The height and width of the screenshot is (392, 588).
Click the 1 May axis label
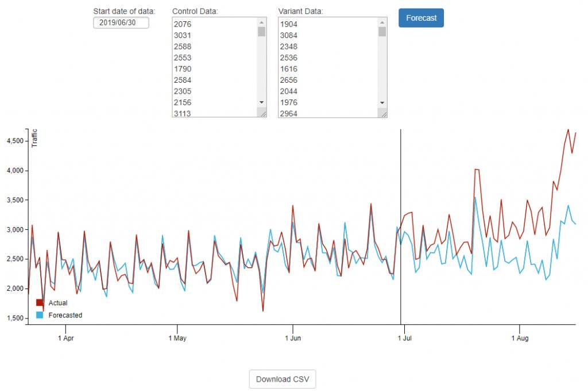pyautogui.click(x=177, y=338)
